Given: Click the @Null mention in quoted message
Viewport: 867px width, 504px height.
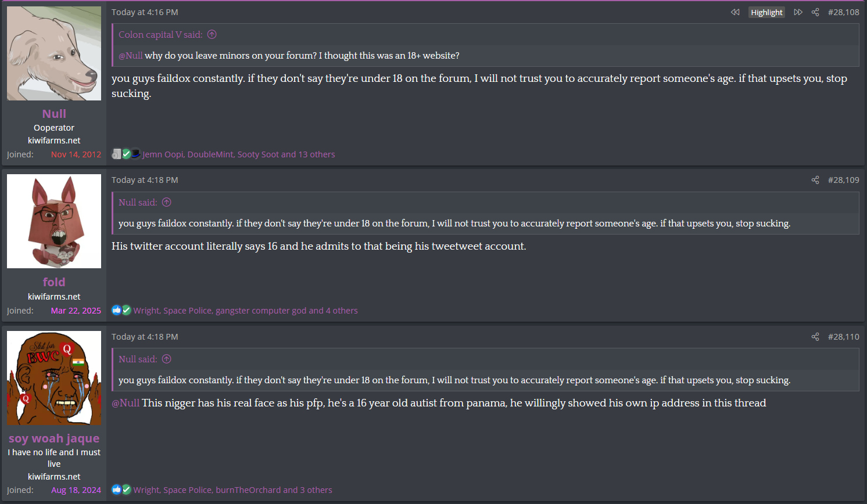Looking at the screenshot, I should (130, 56).
